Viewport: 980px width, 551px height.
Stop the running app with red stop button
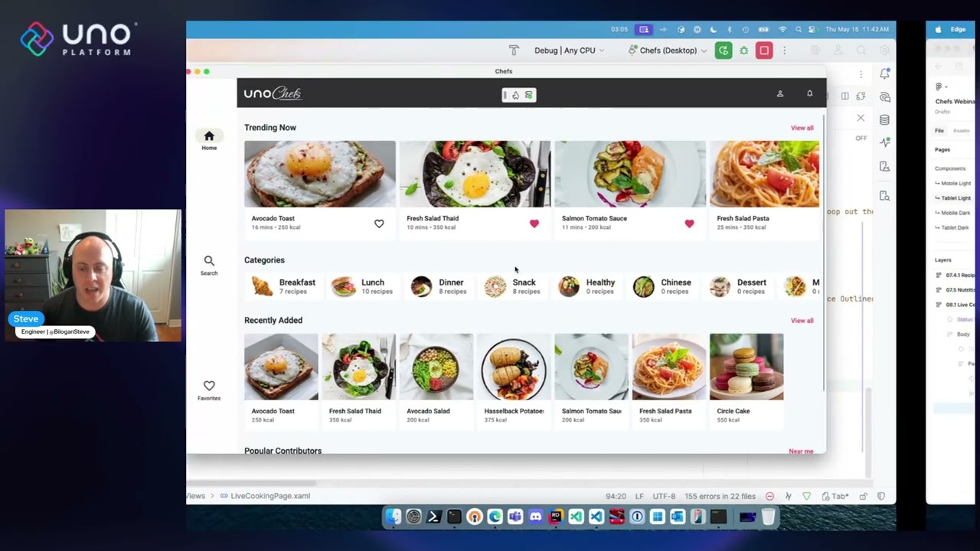click(x=764, y=51)
